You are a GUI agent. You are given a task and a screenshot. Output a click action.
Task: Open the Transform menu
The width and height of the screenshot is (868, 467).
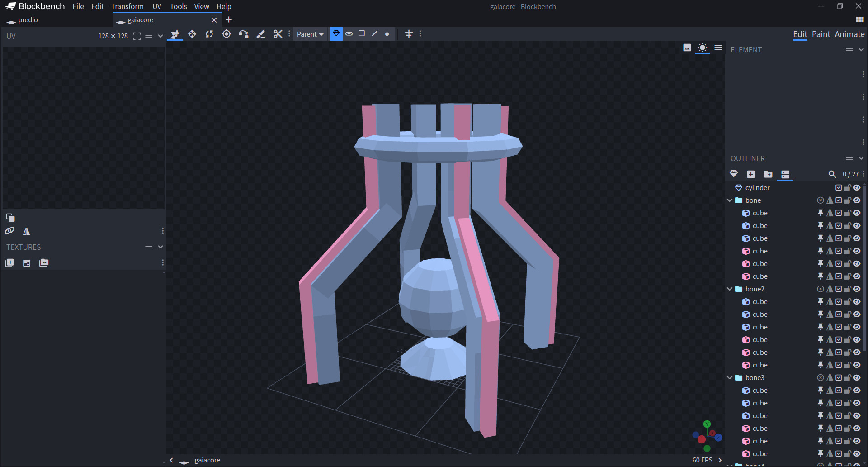(x=127, y=6)
